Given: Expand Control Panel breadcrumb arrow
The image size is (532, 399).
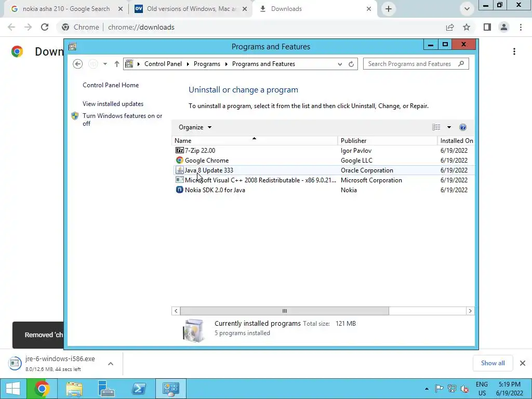Looking at the screenshot, I should click(x=188, y=64).
